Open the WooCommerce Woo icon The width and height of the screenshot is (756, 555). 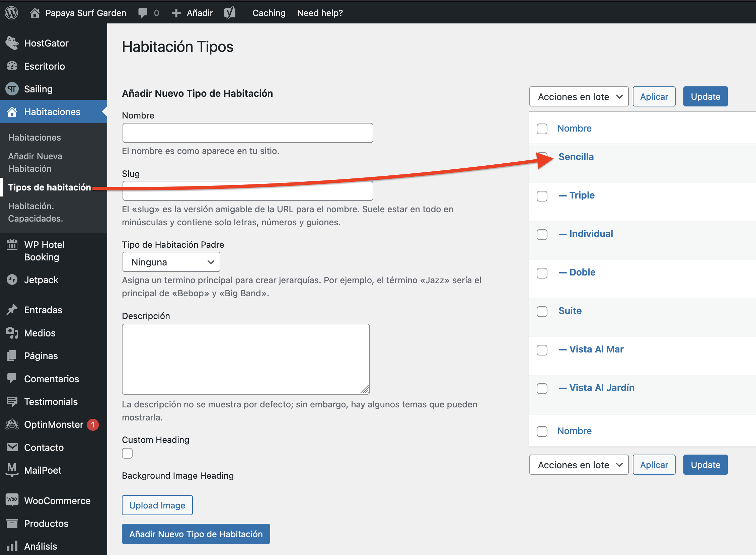tap(12, 500)
